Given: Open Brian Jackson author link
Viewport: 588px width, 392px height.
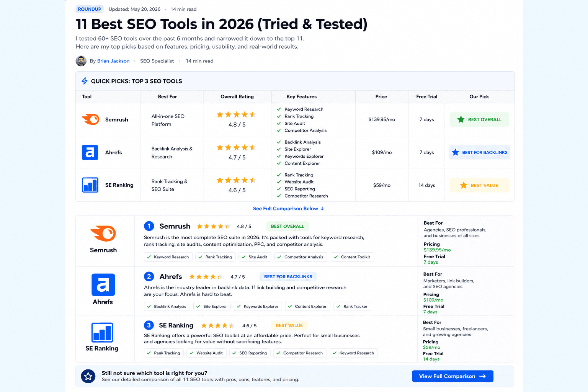Looking at the screenshot, I should pos(113,61).
